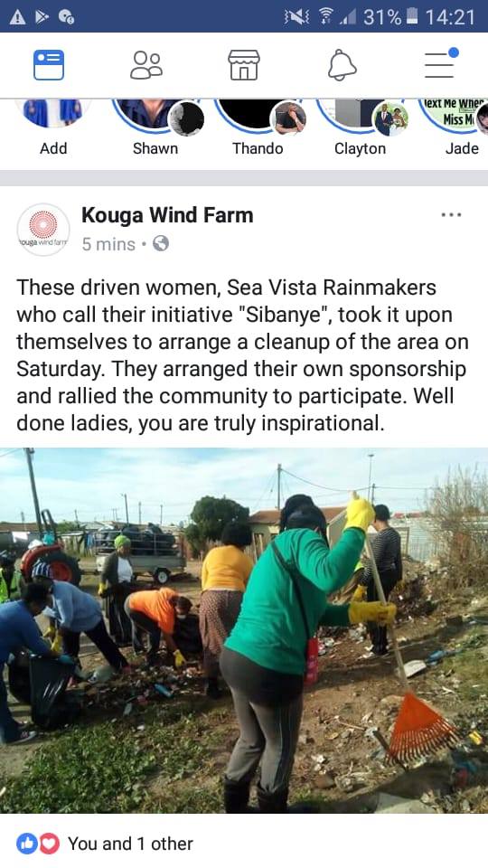Open the News Feed tab icon
The image size is (488, 868).
pos(49,65)
